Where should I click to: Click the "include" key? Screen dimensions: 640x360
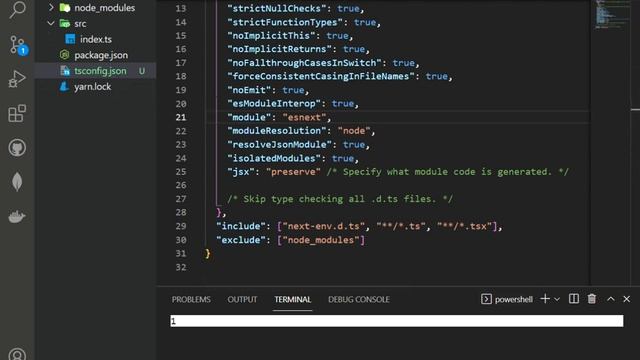[241, 226]
